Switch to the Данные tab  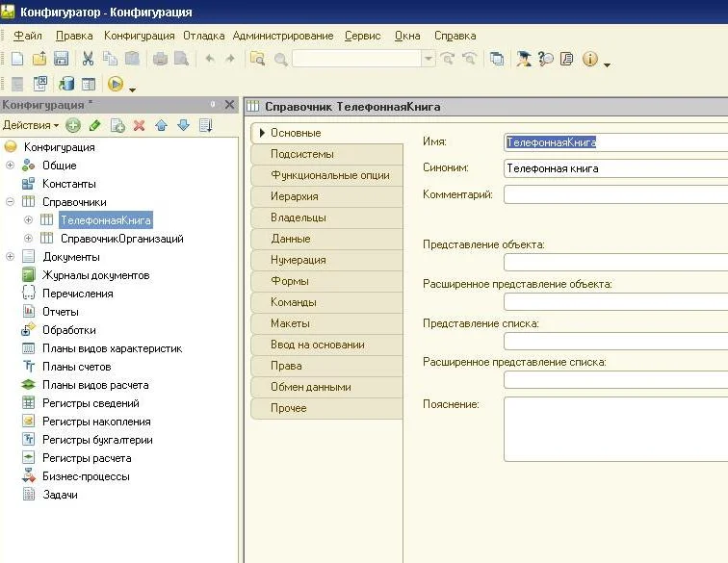(x=290, y=239)
